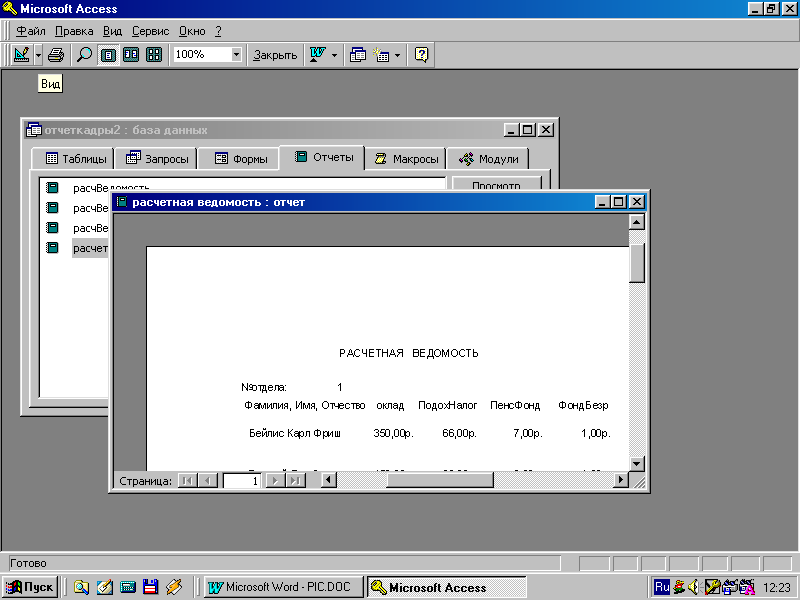Select the highlighted 'расчет' report item

pos(90,248)
